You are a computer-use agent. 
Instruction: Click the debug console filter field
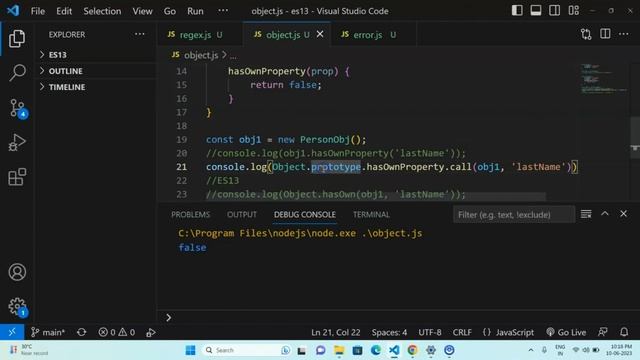(x=514, y=214)
